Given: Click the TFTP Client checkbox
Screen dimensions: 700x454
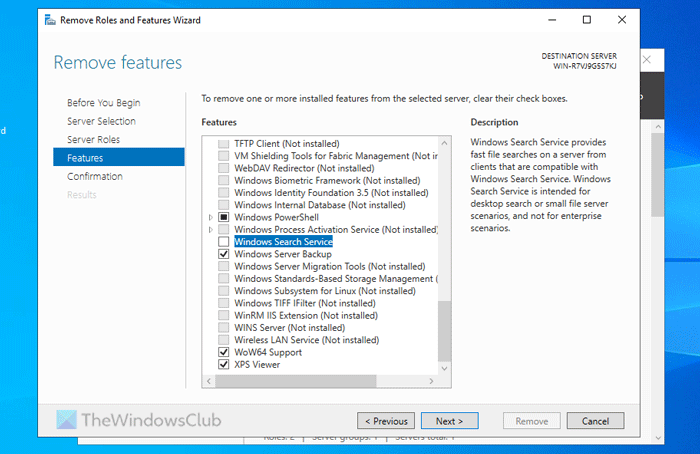Looking at the screenshot, I should tap(224, 144).
